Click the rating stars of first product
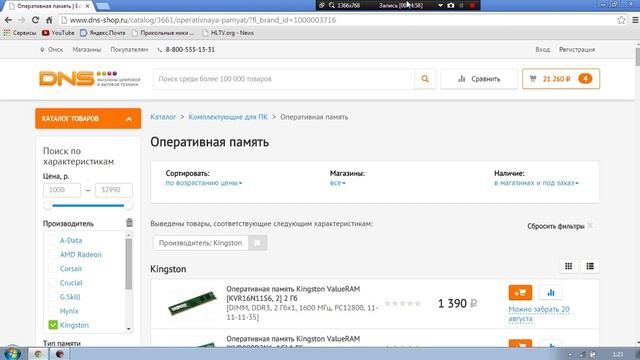The image size is (640, 360). pyautogui.click(x=402, y=303)
